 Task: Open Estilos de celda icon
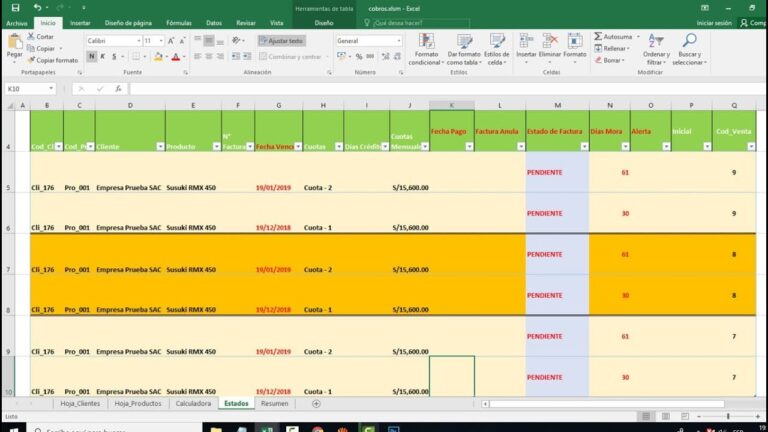(497, 41)
